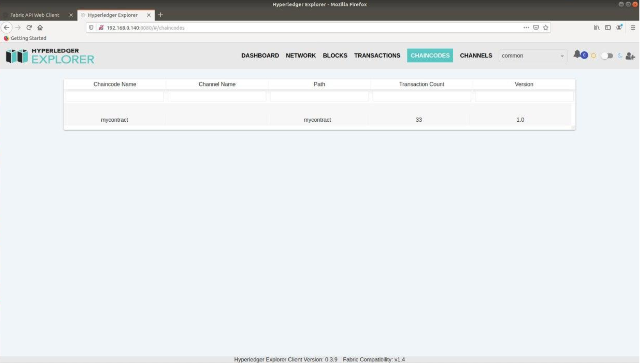Toggle the dark mode switch

(x=607, y=56)
